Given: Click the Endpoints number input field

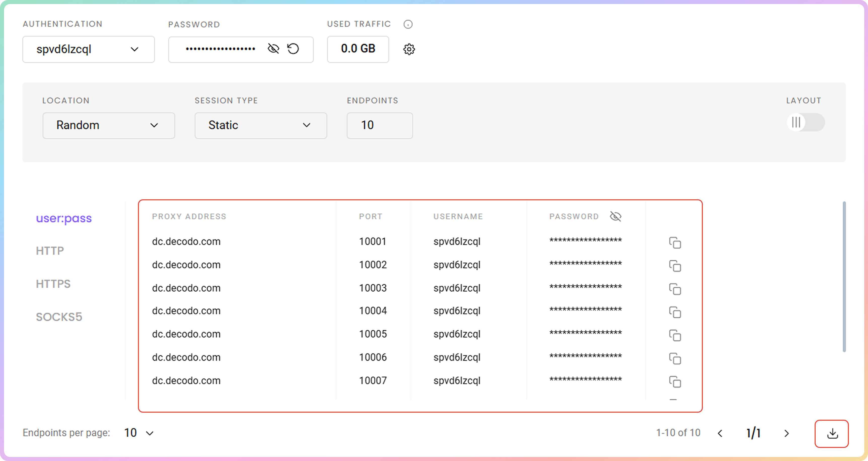Looking at the screenshot, I should (379, 126).
